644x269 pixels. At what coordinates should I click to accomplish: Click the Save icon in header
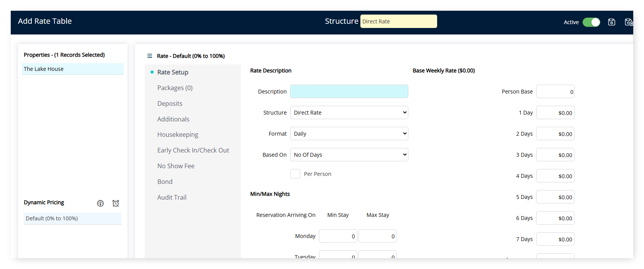click(612, 22)
